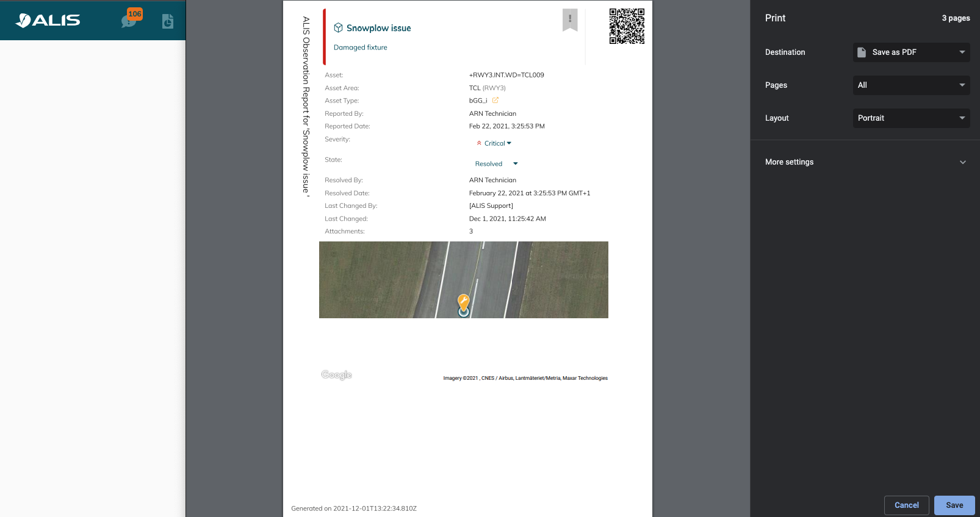Open the Resolved state dropdown arrow

click(x=516, y=164)
